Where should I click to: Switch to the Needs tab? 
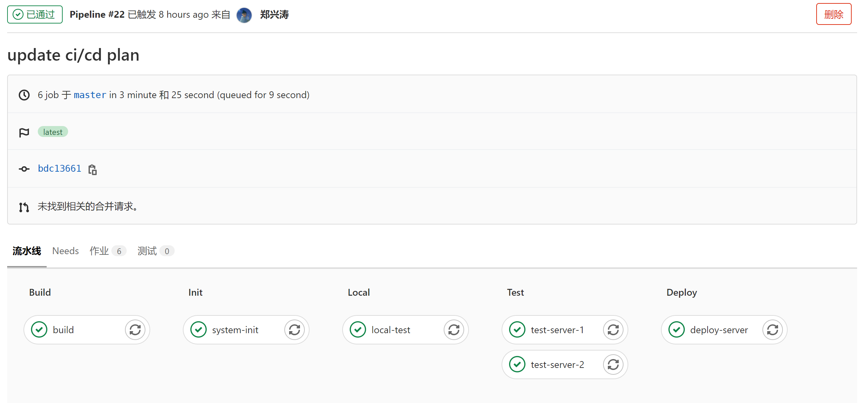(65, 251)
